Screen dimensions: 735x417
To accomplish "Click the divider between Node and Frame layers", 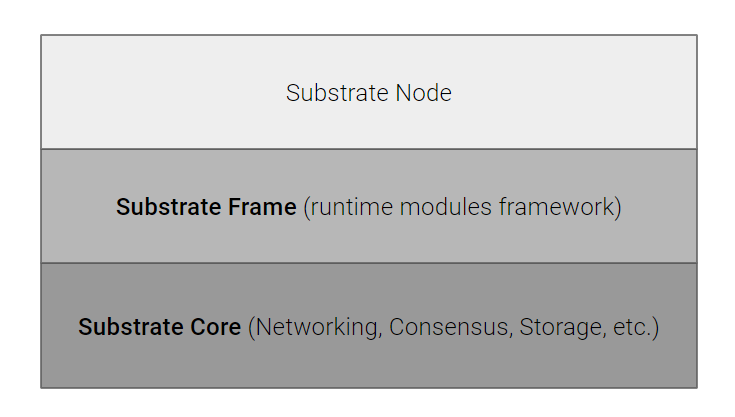I will tap(369, 149).
